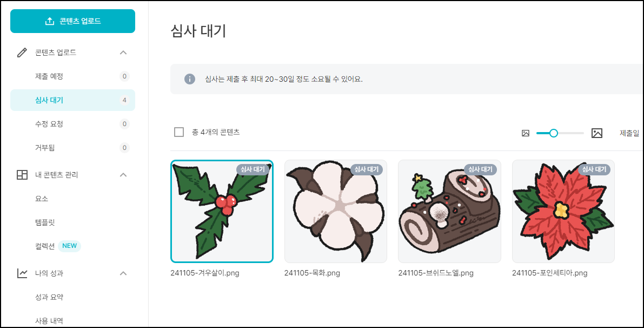The width and height of the screenshot is (644, 328).
Task: Open the 제출일 sort dropdown
Action: tap(629, 133)
